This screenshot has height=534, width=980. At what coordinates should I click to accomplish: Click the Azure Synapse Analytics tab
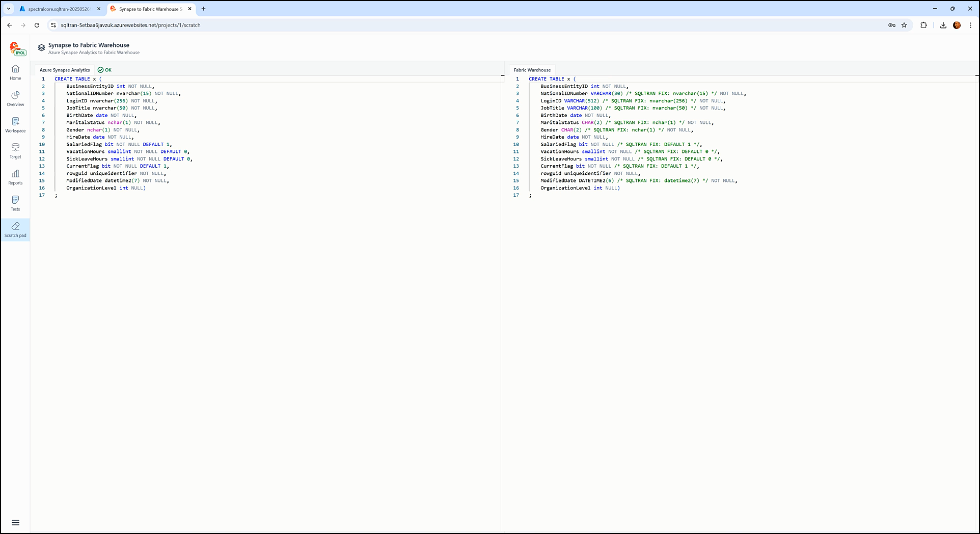65,70
